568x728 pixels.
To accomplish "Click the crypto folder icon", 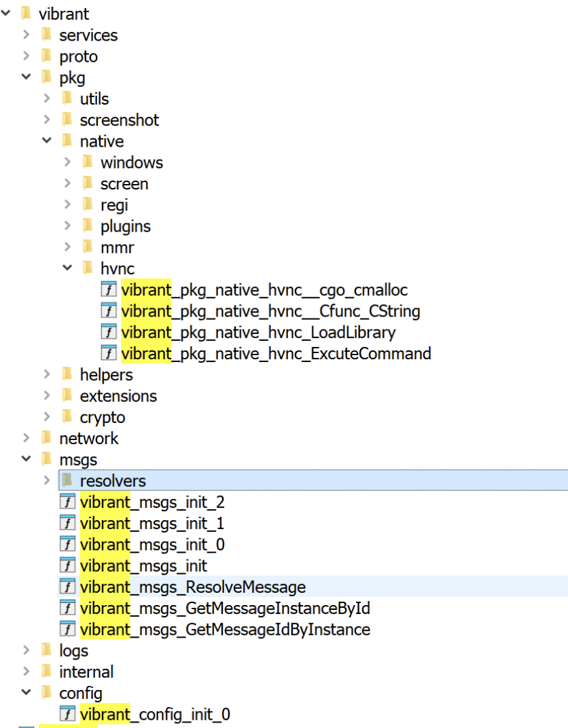I will (x=67, y=416).
